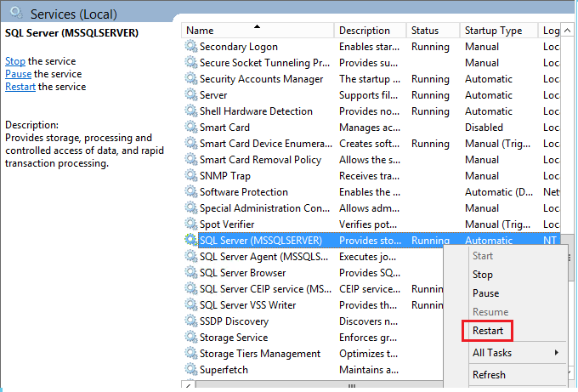Click the gear icon beside Smart Card
The height and width of the screenshot is (392, 578).
(191, 128)
